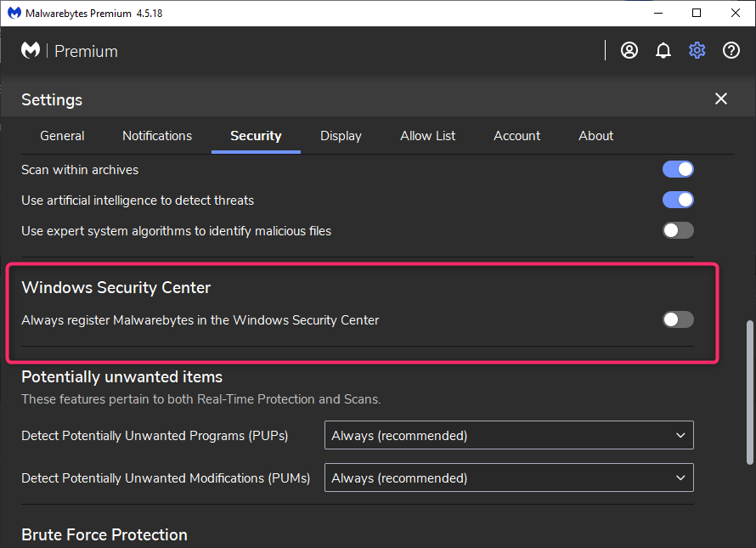Disable Scan within archives toggle
The image size is (756, 548).
[678, 169]
